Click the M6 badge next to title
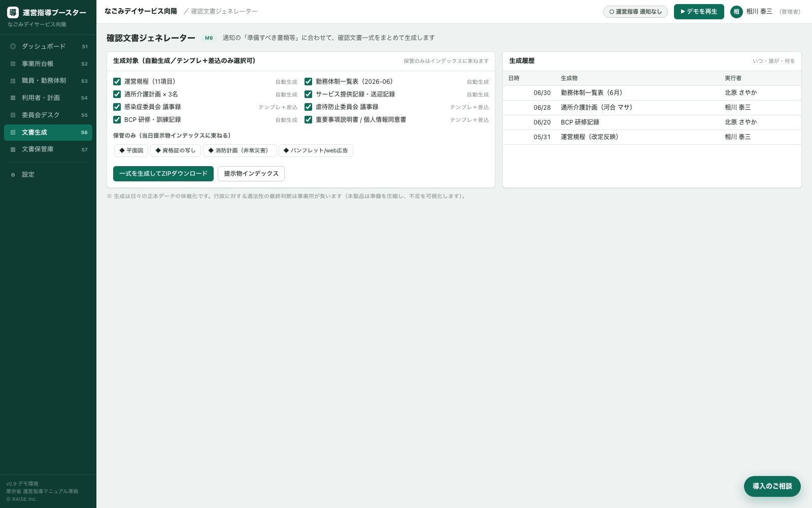This screenshot has height=508, width=812. pos(209,38)
